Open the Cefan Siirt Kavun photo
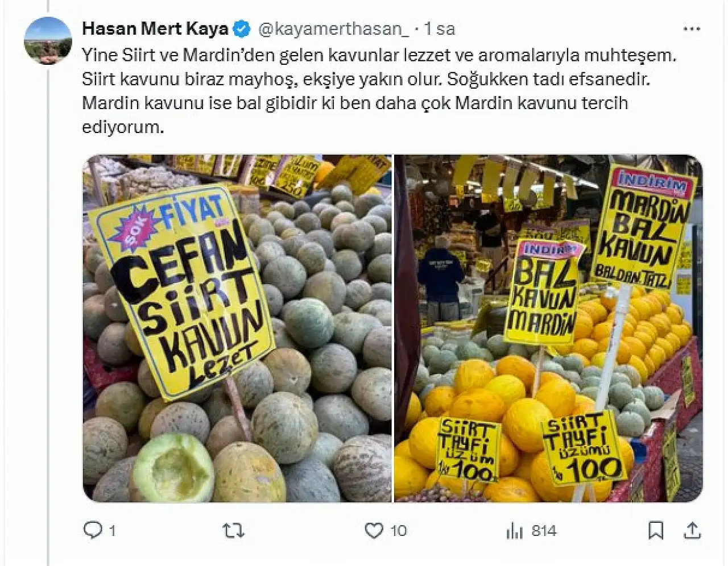Viewport: 728px width, 566px height. [237, 328]
